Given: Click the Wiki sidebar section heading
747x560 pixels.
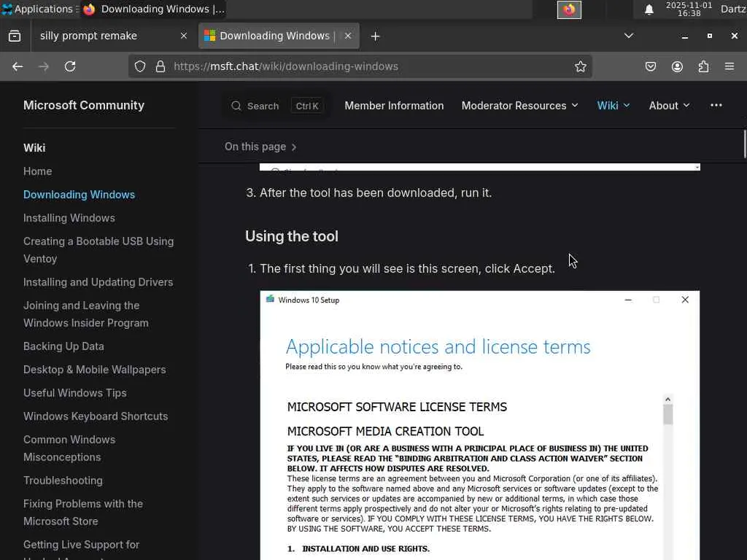Looking at the screenshot, I should 34,148.
